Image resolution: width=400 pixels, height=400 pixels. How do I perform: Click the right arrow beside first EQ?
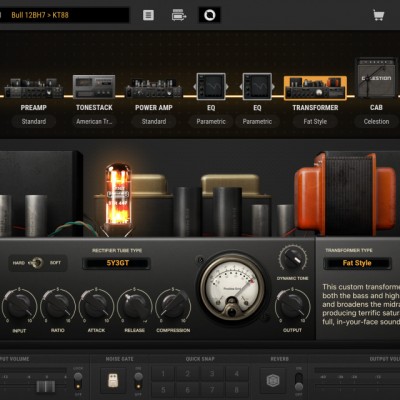coord(227,87)
